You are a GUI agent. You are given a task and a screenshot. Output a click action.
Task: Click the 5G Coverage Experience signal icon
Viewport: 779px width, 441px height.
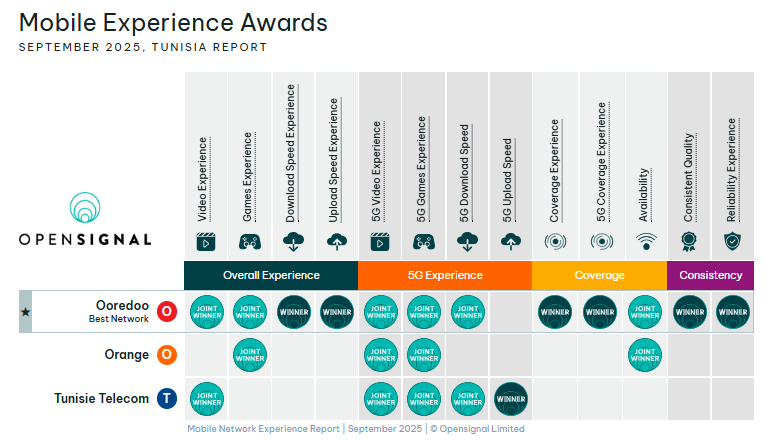tap(602, 242)
